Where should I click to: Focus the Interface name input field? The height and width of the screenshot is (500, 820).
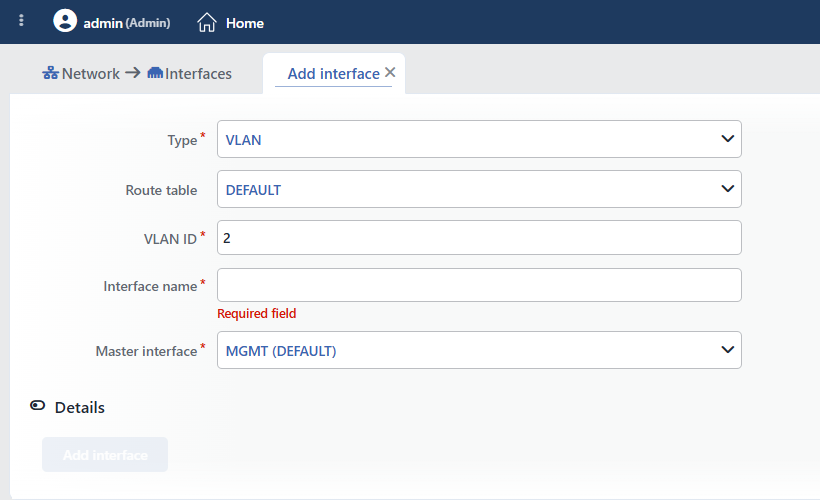tap(479, 285)
